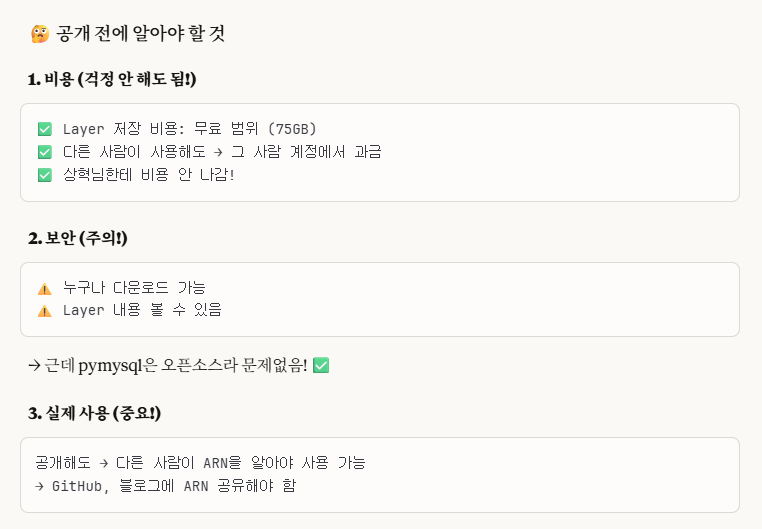Click the green check after 문제없음!
762x529 pixels.
[321, 365]
